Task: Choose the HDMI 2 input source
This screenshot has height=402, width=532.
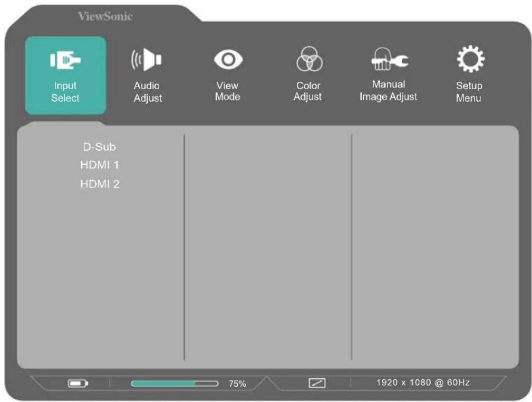Action: pyautogui.click(x=100, y=184)
